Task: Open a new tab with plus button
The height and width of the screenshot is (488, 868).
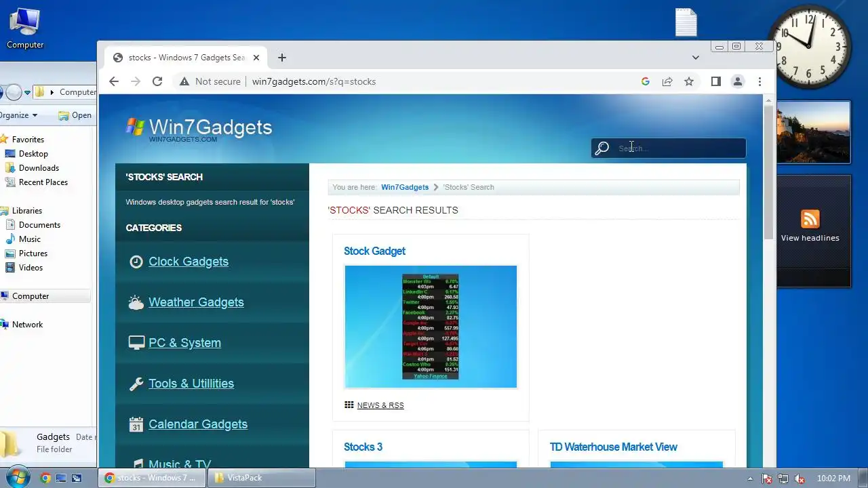Action: pyautogui.click(x=282, y=58)
